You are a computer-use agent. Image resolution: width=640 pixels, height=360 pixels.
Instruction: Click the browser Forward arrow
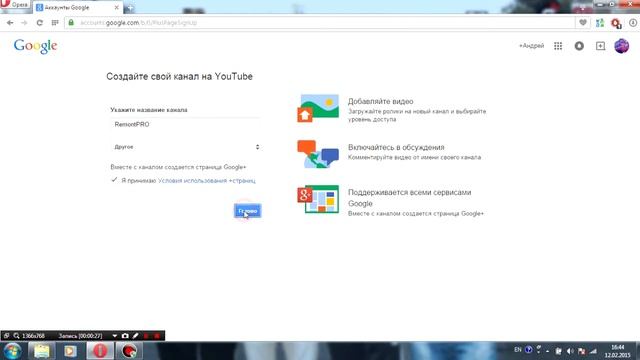(x=24, y=23)
